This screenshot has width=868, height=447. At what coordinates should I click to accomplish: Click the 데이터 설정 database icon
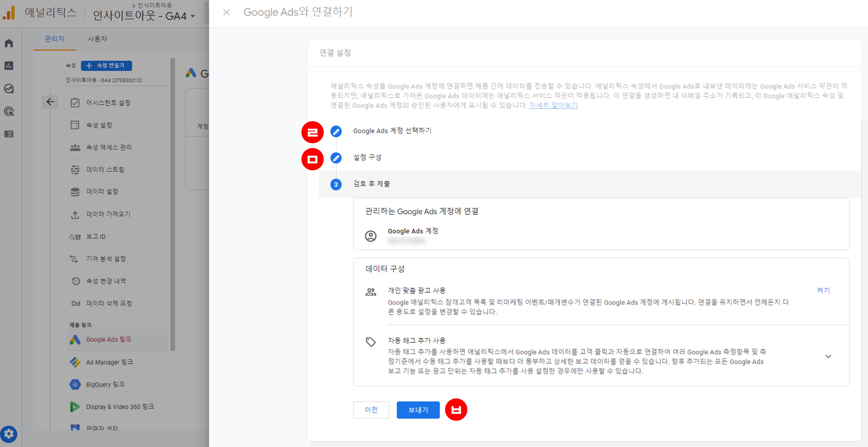click(x=75, y=192)
